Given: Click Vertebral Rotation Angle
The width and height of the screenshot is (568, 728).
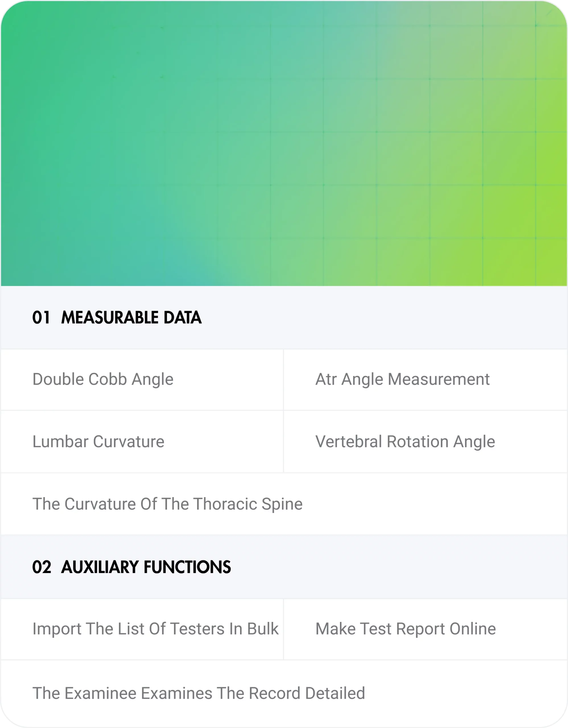Looking at the screenshot, I should (x=405, y=442).
